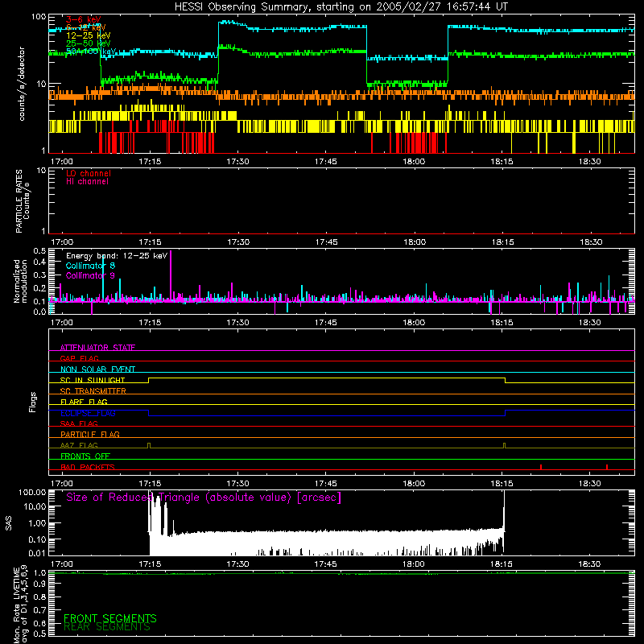Screen dimensions: 644x644
Task: Click the Flags axis label
Action: [x=33, y=402]
